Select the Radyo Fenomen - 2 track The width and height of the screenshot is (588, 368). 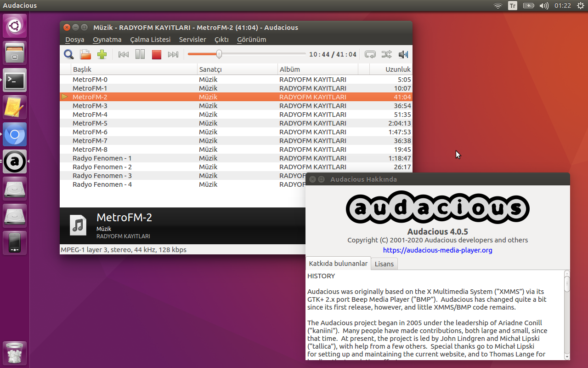236,167
